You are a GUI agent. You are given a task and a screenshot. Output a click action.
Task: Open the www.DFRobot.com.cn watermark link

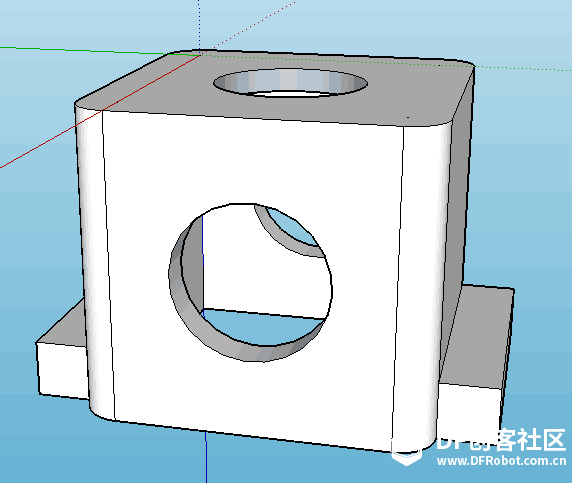[x=502, y=461]
